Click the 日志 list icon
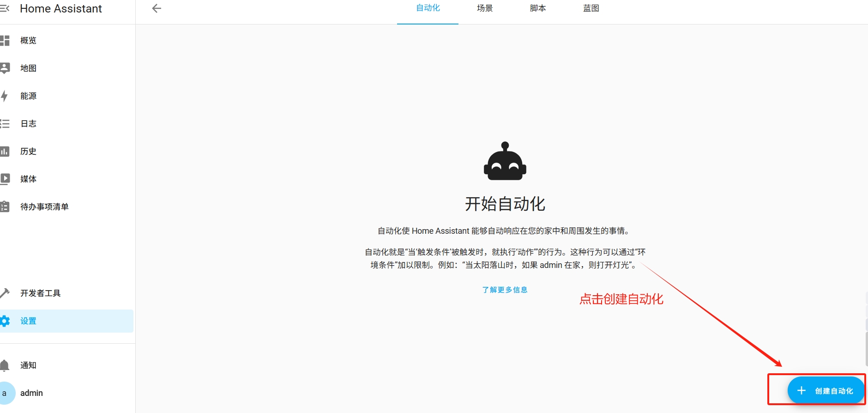This screenshot has height=413, width=868. pos(5,124)
